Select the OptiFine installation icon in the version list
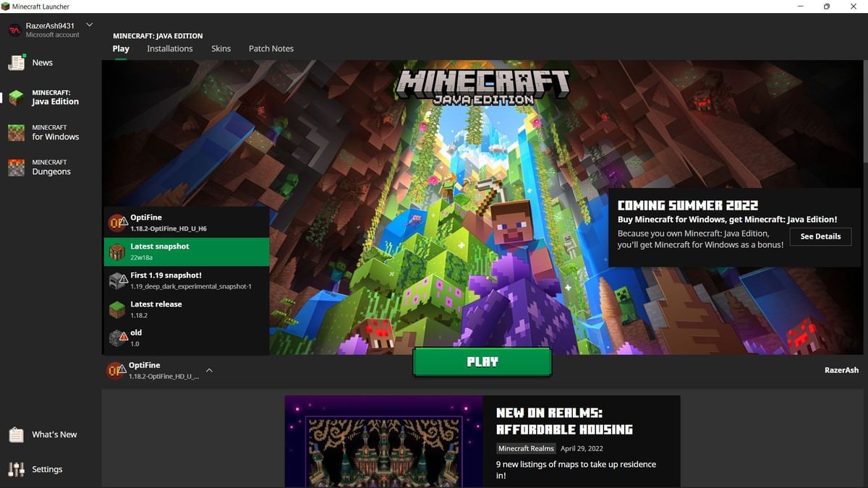The width and height of the screenshot is (868, 488). pyautogui.click(x=118, y=222)
